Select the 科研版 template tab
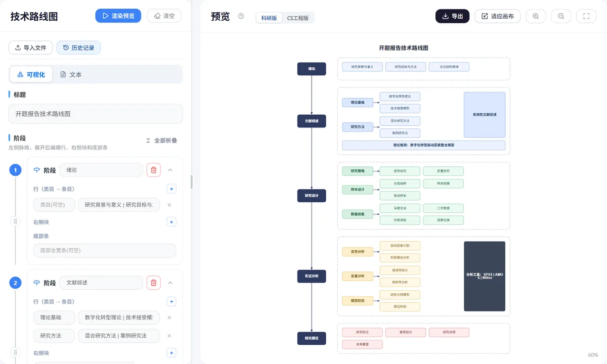The height and width of the screenshot is (364, 607). tap(269, 18)
